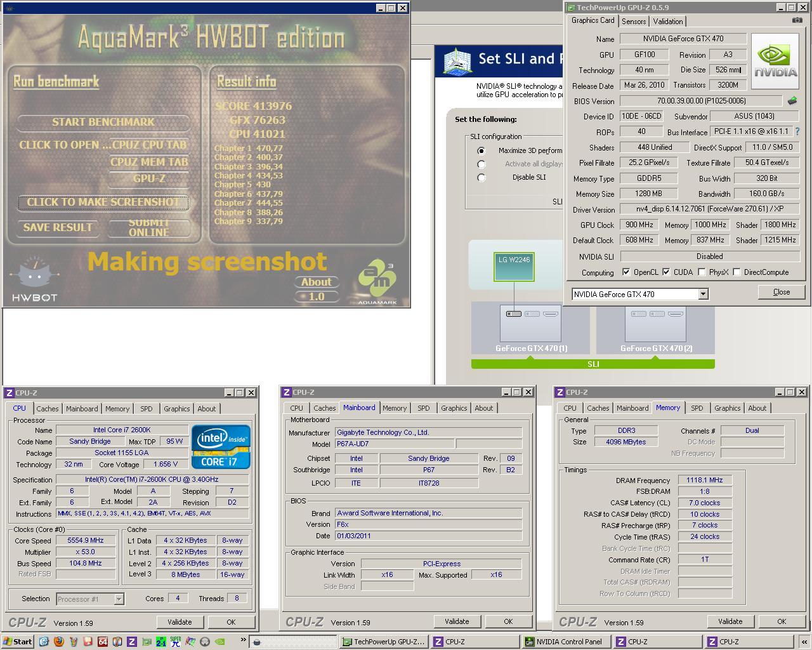Viewport: 812px width, 650px height.
Task: Launch the red 64 icon in quick launch
Action: click(x=102, y=642)
